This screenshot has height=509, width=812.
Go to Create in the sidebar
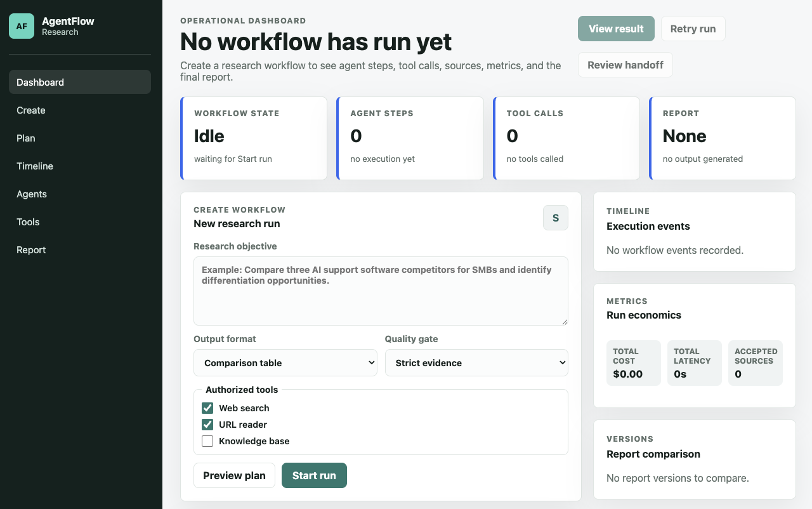[80, 110]
